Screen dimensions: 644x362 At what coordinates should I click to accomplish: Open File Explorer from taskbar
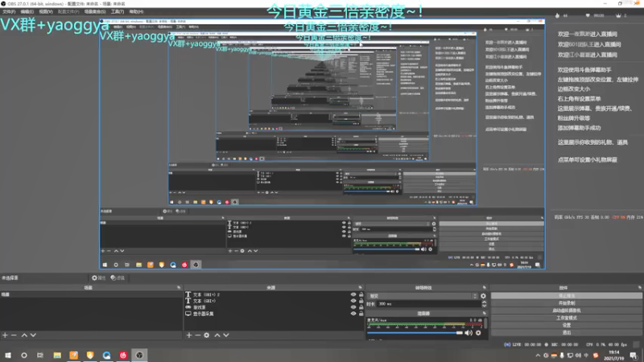[x=57, y=356]
